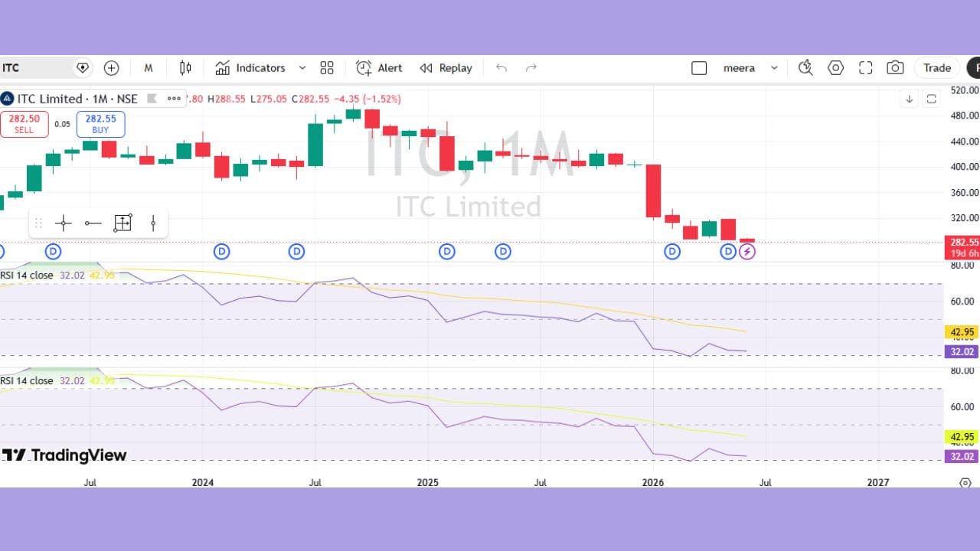Change monthly timeframe interval M

(149, 68)
